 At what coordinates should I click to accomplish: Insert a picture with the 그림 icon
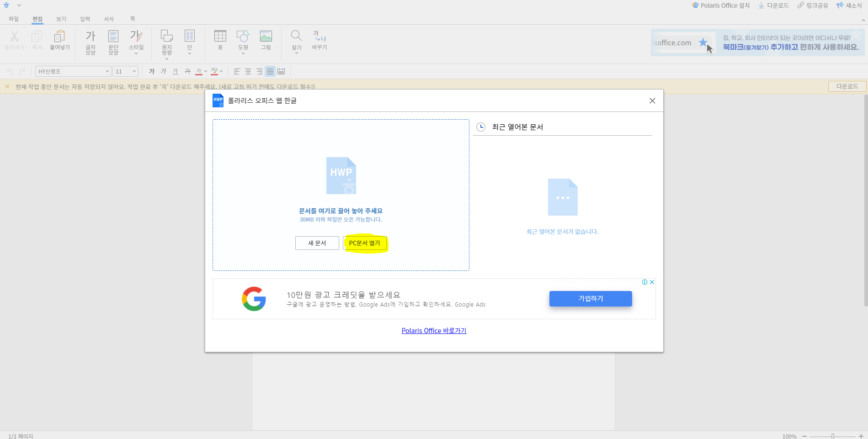click(x=266, y=36)
